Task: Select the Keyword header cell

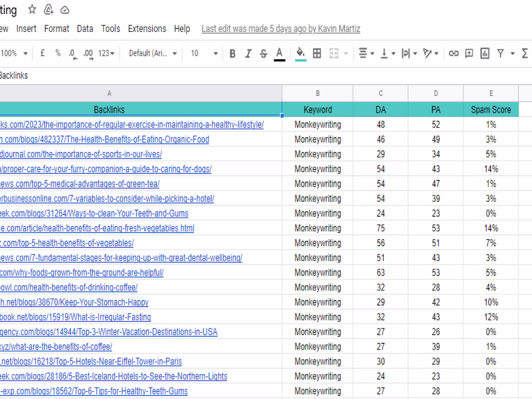Action: 318,110
